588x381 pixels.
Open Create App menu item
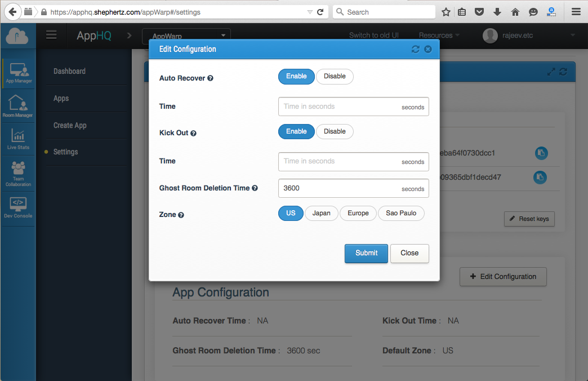(x=70, y=126)
